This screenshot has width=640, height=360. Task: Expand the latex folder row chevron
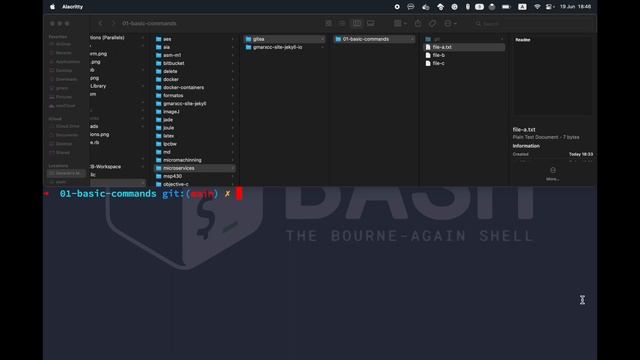coord(233,136)
